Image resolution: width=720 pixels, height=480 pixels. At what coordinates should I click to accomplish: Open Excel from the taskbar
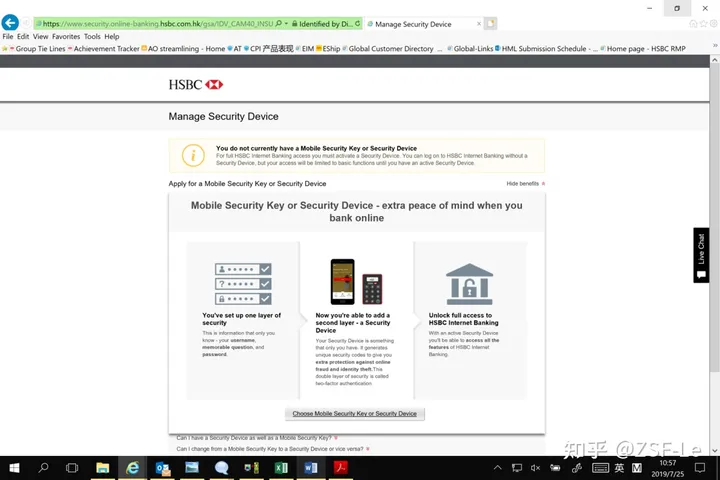[x=281, y=468]
